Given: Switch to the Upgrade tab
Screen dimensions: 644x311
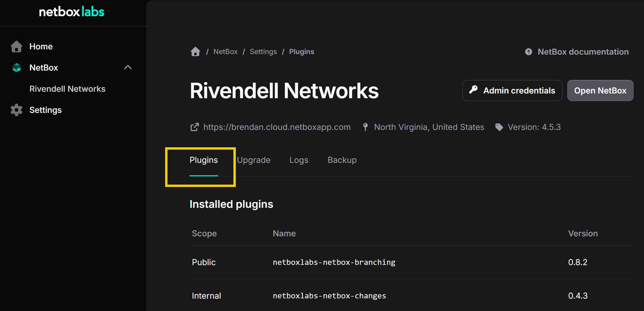Looking at the screenshot, I should (254, 160).
